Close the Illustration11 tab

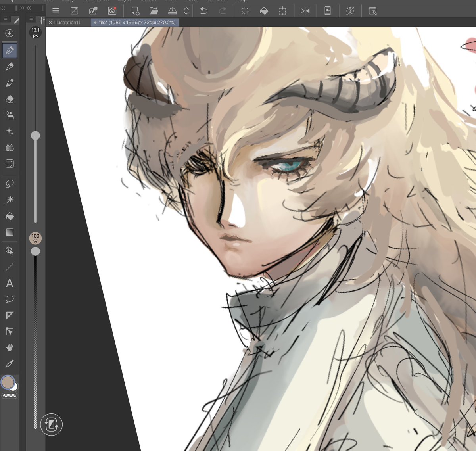point(50,23)
